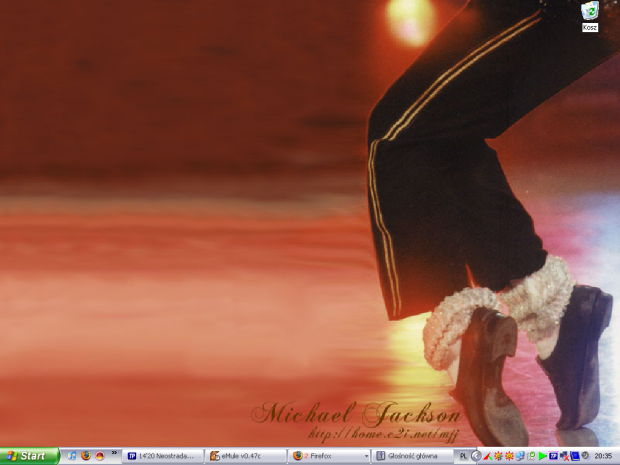
Task: Switch to eMule v0.47c taskbar button
Action: tap(245, 456)
